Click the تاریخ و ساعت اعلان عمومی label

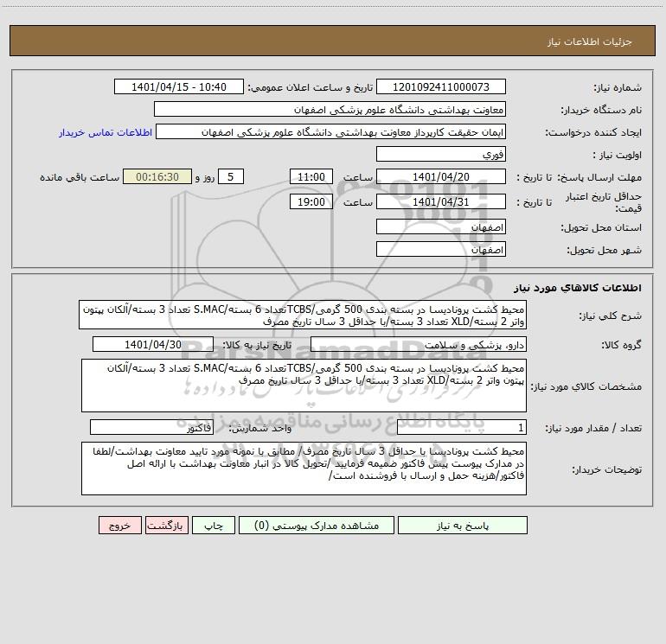click(311, 87)
